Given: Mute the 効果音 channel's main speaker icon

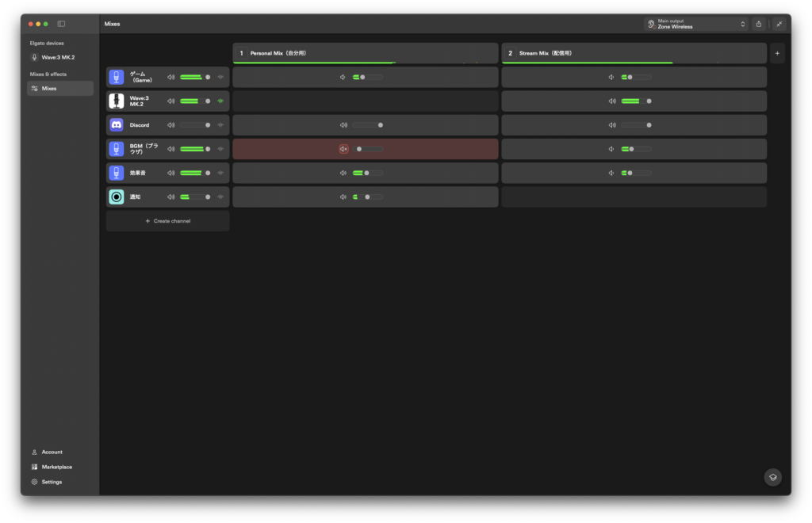Looking at the screenshot, I should (170, 173).
